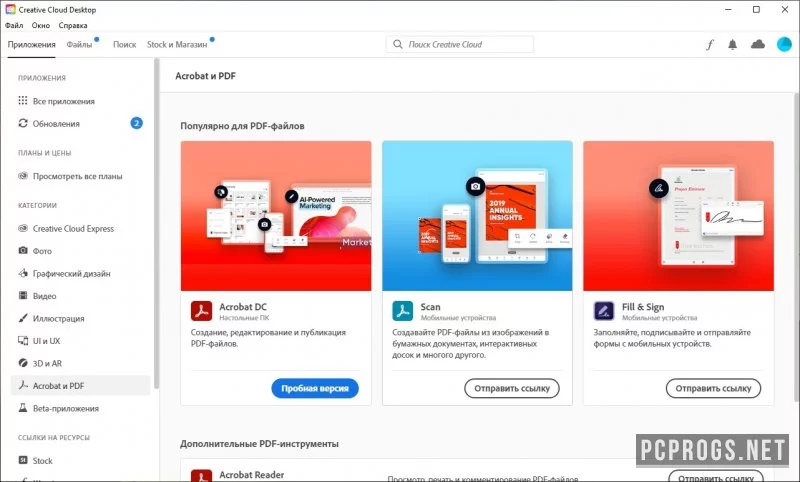Viewport: 800px width, 482px height.
Task: Click the Acrobat и PDF sidebar icon
Action: point(23,385)
